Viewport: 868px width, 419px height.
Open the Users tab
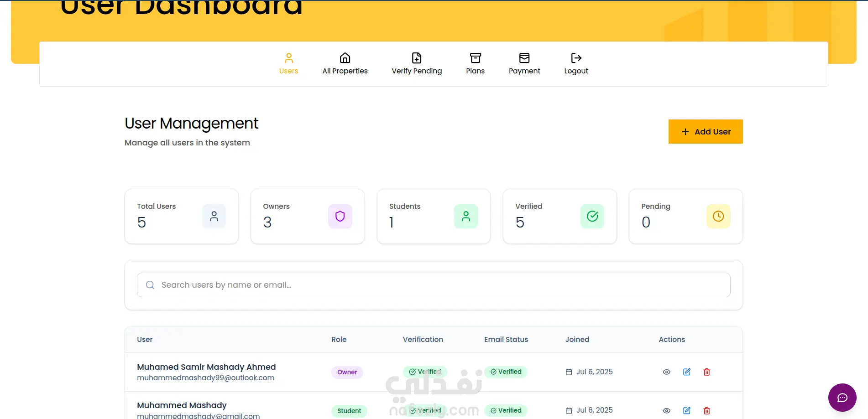pos(288,64)
